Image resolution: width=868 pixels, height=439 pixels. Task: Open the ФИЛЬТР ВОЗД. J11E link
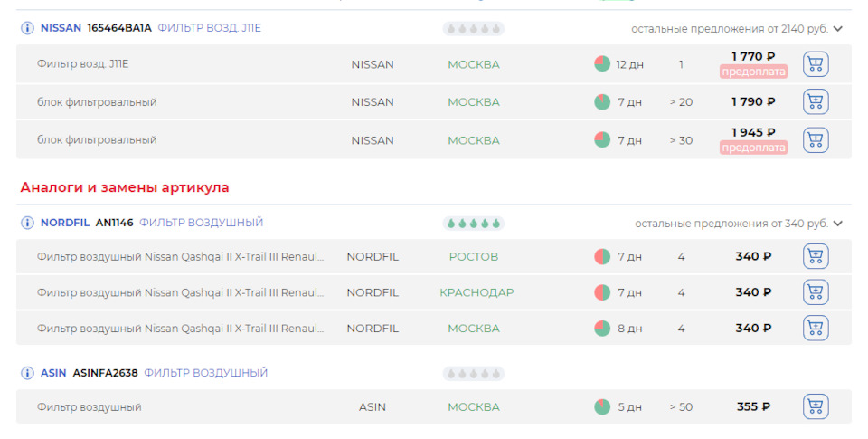pos(209,28)
